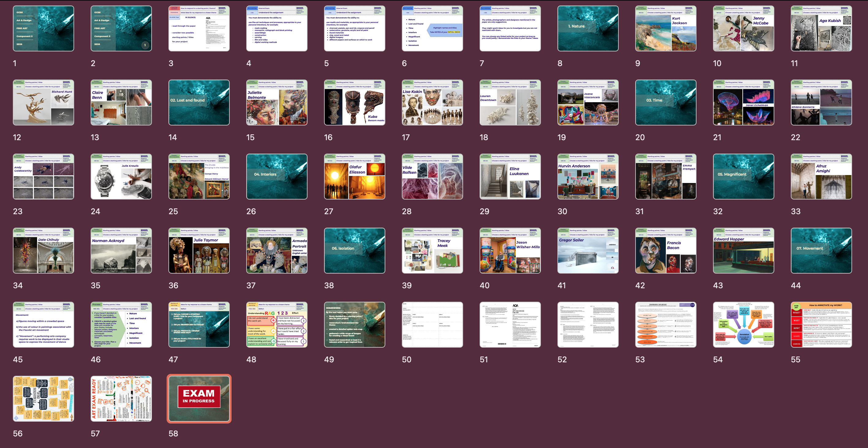Choose the Armada Portrait slide
The width and height of the screenshot is (868, 448).
(277, 251)
